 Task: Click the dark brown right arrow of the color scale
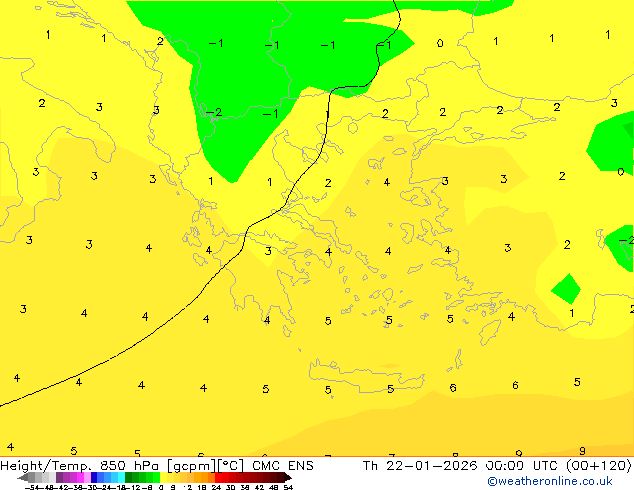288,477
